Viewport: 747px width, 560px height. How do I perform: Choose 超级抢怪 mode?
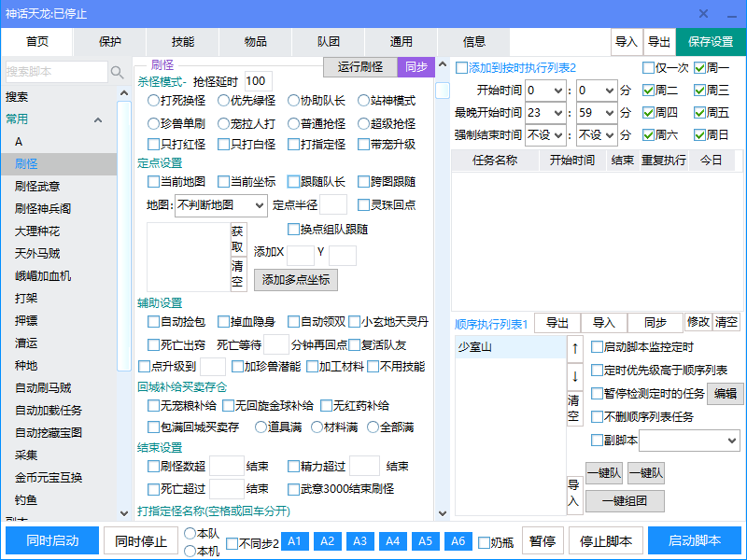pyautogui.click(x=387, y=124)
